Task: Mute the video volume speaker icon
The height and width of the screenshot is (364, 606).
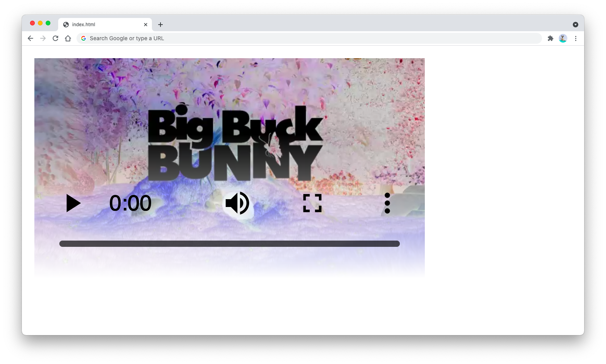Action: tap(237, 203)
